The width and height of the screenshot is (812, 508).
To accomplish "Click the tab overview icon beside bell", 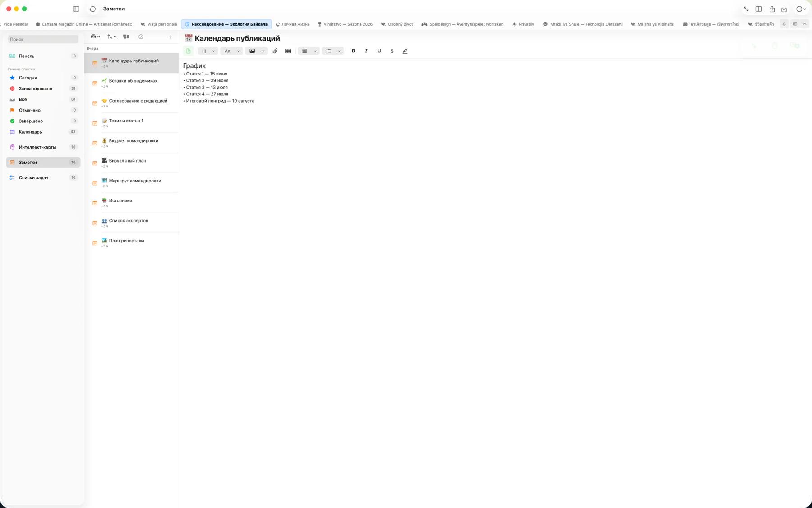I will coord(795,24).
